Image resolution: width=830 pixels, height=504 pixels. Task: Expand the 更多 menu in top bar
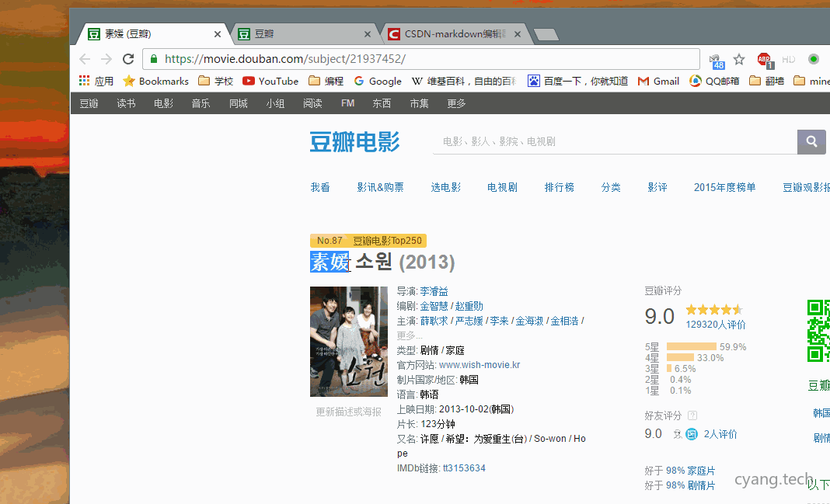(x=456, y=103)
